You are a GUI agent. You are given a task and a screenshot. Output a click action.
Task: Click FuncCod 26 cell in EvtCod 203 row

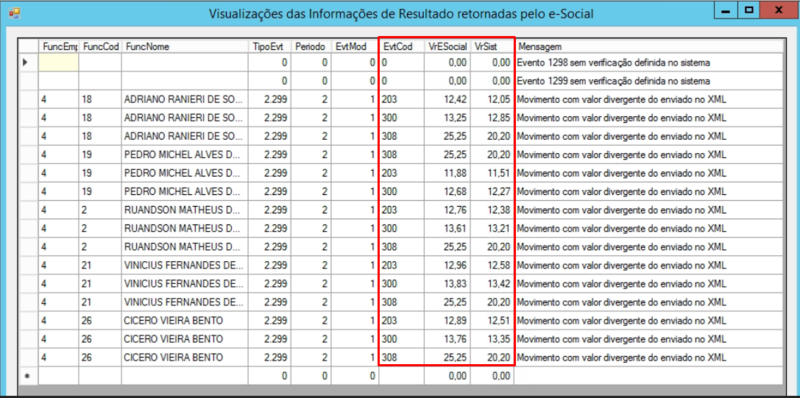click(100, 320)
